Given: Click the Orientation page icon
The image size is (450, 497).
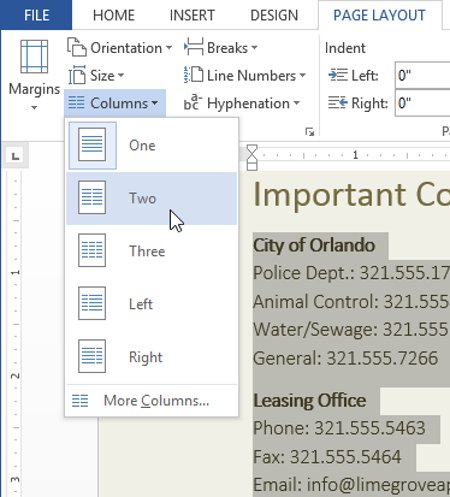Looking at the screenshot, I should [77, 47].
